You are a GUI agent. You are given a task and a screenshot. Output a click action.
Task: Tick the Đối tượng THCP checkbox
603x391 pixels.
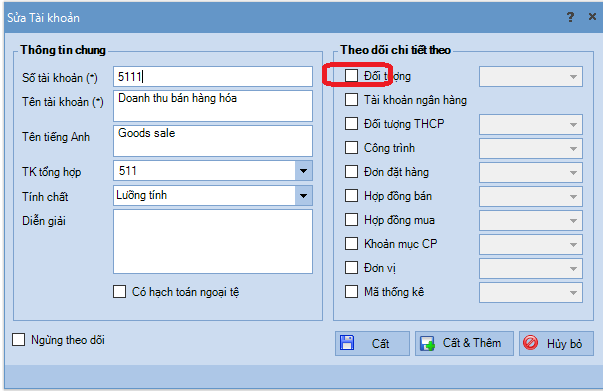[x=351, y=124]
